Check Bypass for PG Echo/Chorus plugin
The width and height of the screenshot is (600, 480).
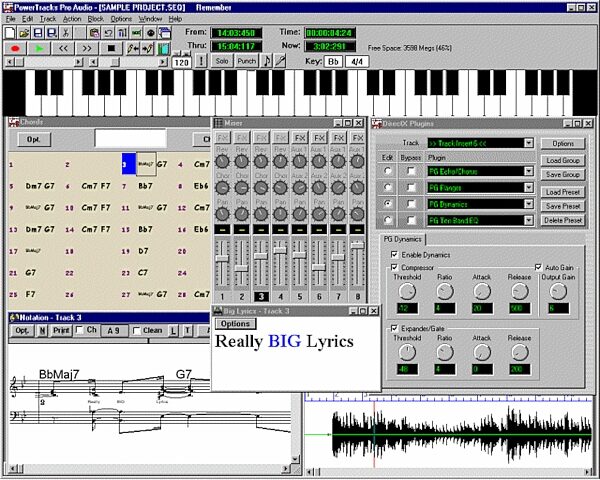coord(411,171)
